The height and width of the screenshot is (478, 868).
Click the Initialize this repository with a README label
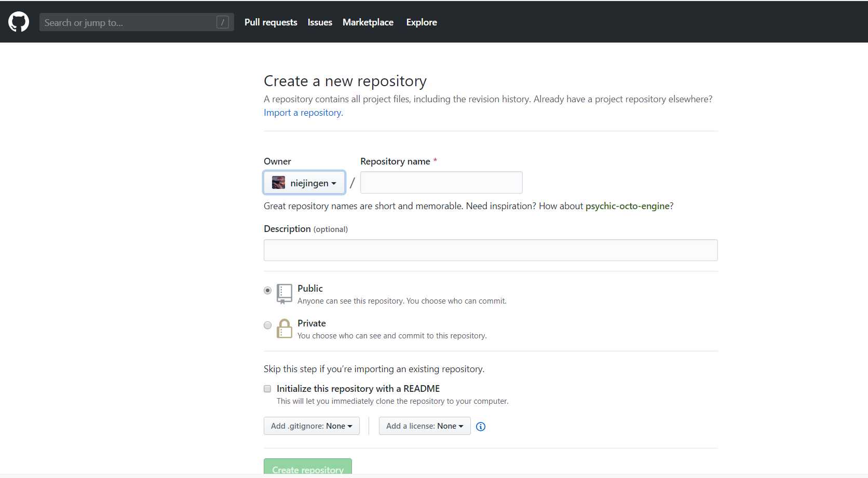[x=358, y=389]
